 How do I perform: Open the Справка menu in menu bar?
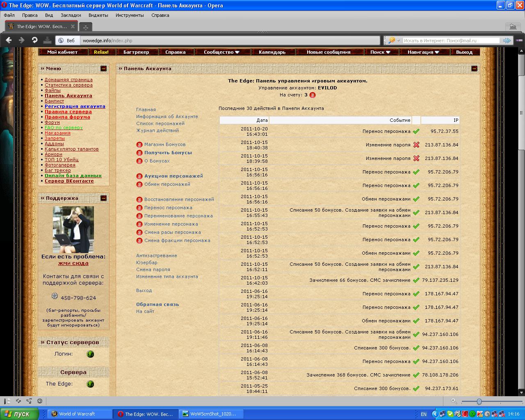[160, 15]
